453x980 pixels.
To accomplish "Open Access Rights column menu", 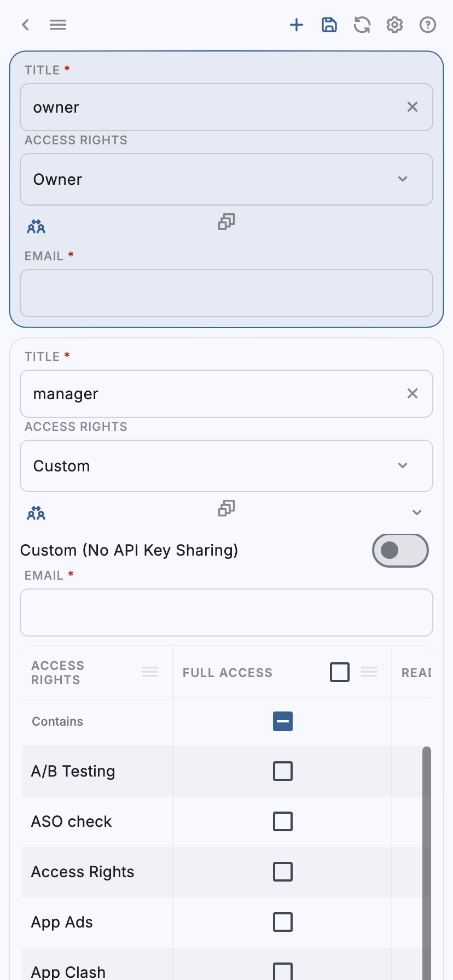I will (x=150, y=672).
